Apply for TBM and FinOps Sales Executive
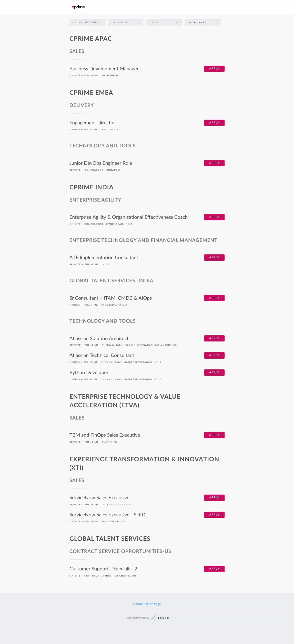Screen dimensions: 294x644 [x=214, y=435]
